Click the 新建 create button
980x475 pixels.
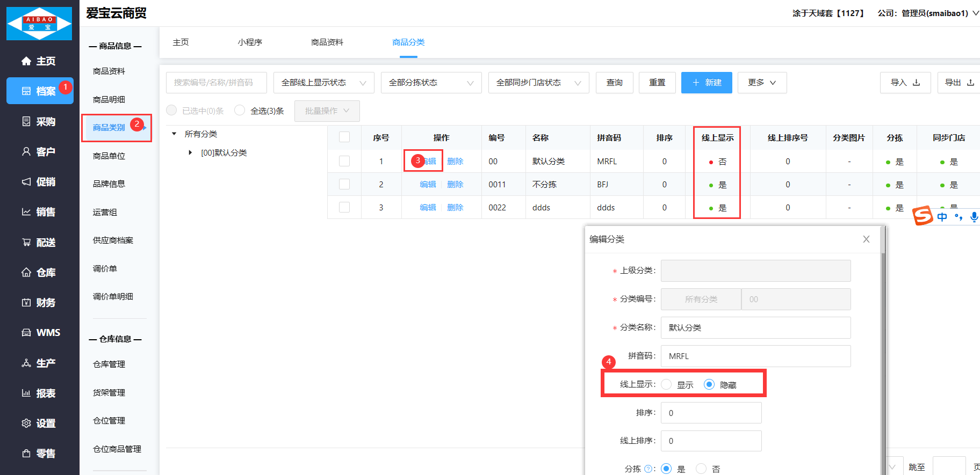click(707, 83)
